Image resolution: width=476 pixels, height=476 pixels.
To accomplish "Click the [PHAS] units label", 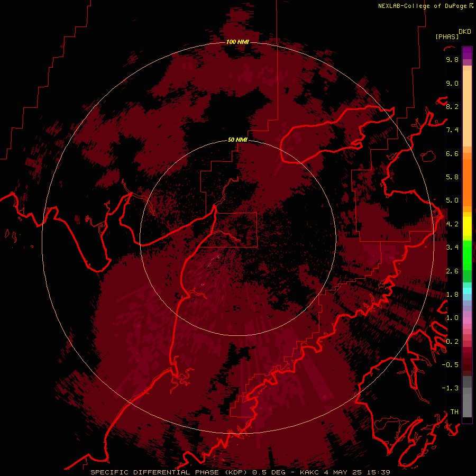I will (x=447, y=36).
